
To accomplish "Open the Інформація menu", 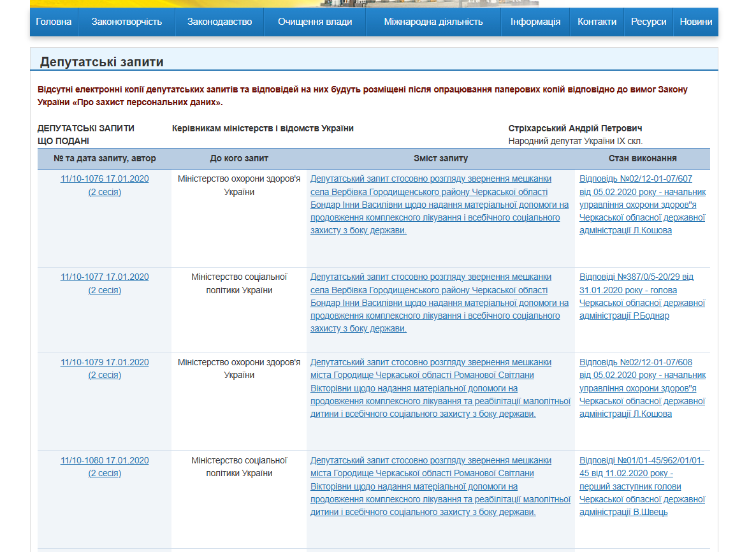I will [x=535, y=22].
